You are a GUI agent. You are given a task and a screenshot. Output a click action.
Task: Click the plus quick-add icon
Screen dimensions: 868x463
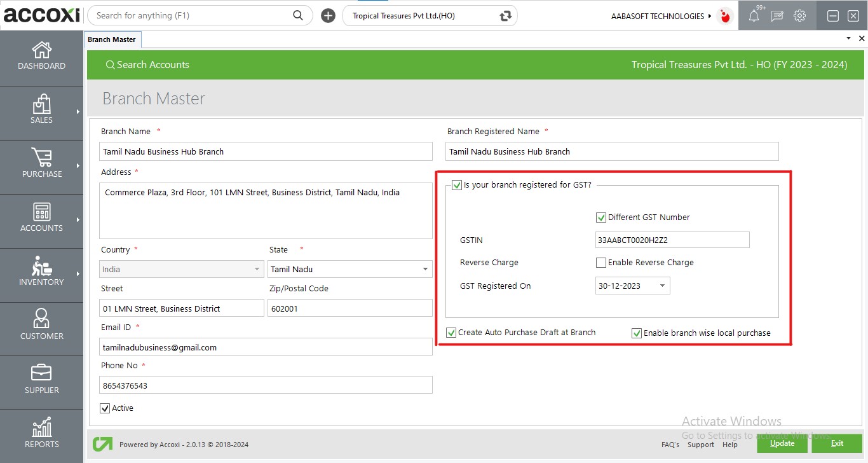coord(328,16)
